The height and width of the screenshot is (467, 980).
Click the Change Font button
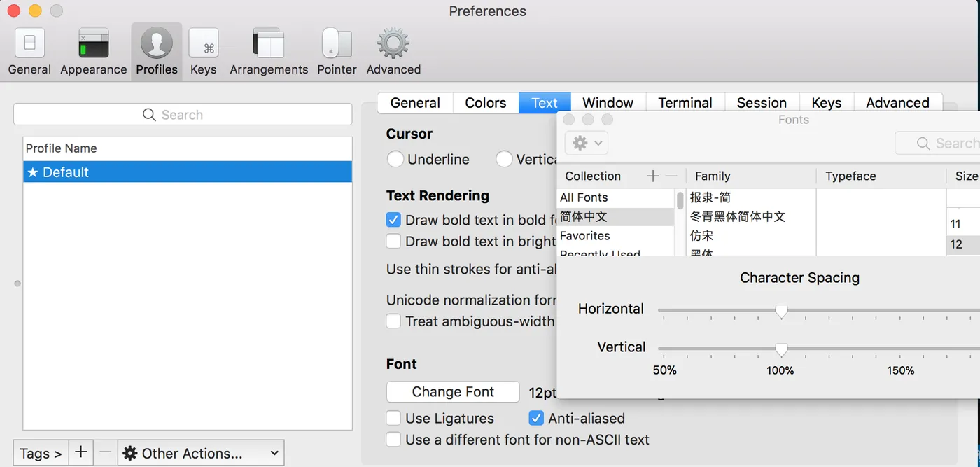coord(453,392)
